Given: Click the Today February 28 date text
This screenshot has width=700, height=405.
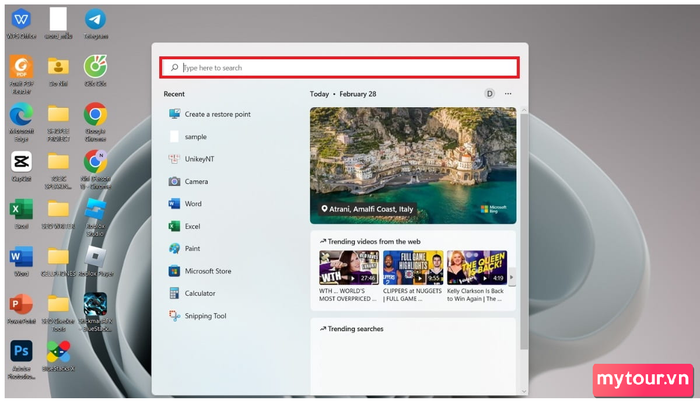Looking at the screenshot, I should (x=343, y=94).
